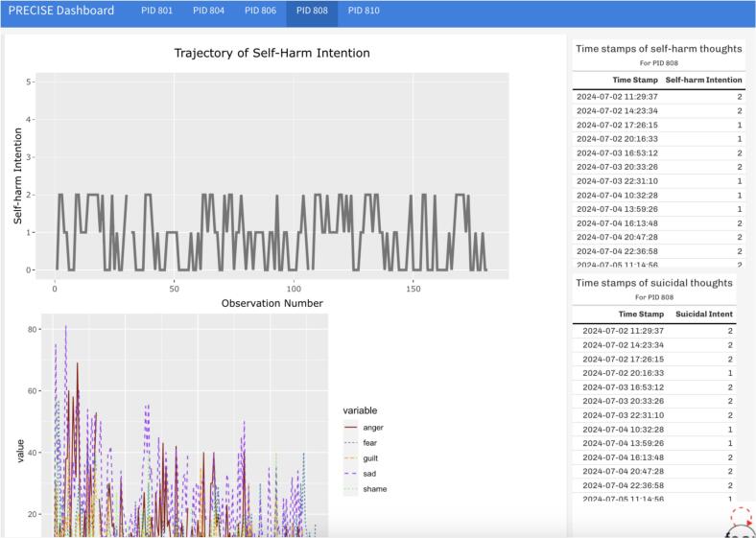Click the red dashed circular icon
756x538 pixels.
(x=742, y=518)
